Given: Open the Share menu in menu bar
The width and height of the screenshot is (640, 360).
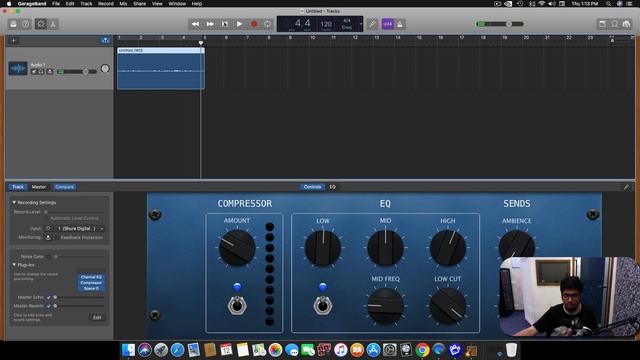Looking at the screenshot, I should (x=140, y=4).
